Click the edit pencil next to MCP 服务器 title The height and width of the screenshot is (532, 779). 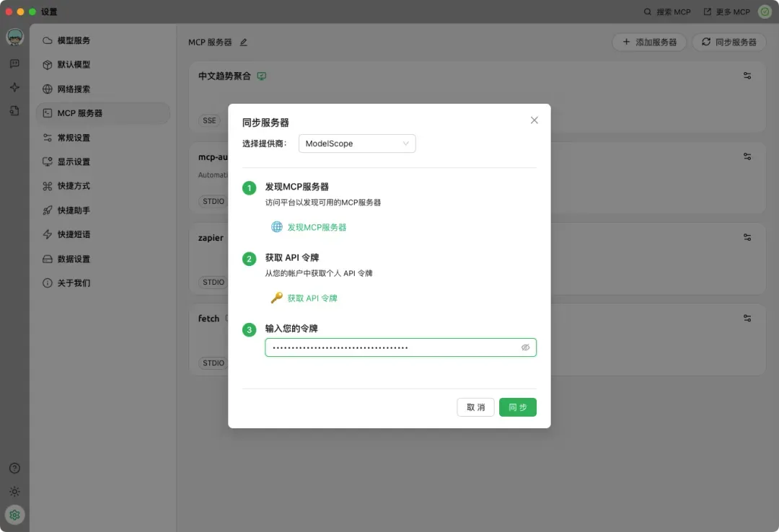244,43
